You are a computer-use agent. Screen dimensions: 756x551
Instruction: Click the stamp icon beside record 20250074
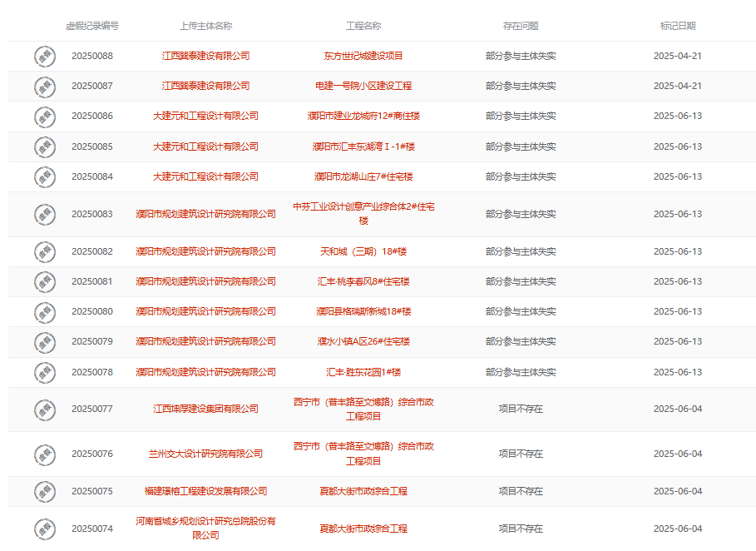[x=45, y=529]
